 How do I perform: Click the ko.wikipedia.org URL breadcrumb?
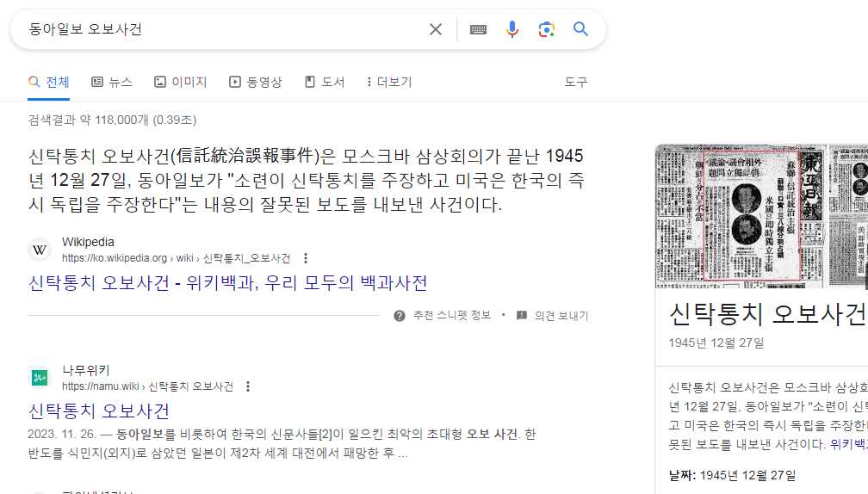click(x=176, y=258)
